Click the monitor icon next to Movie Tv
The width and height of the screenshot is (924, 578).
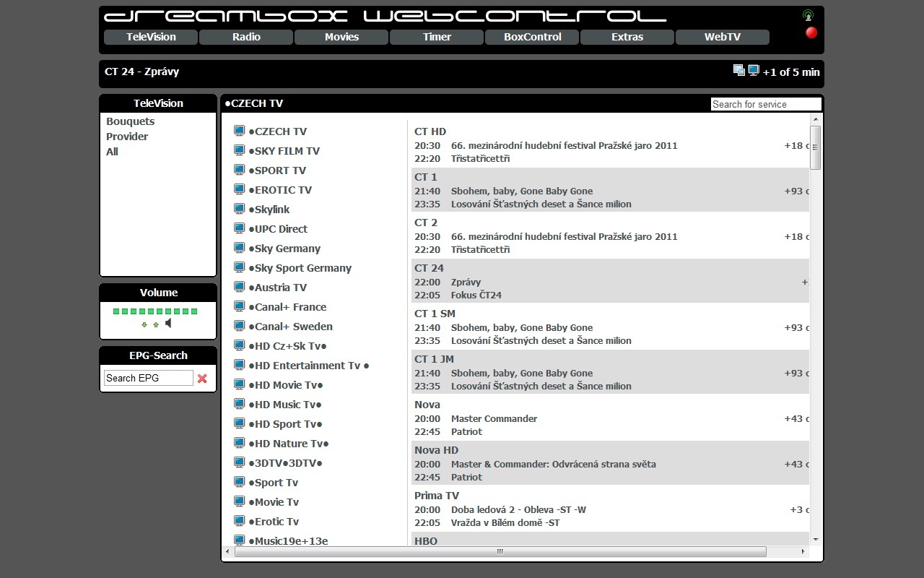(x=240, y=501)
